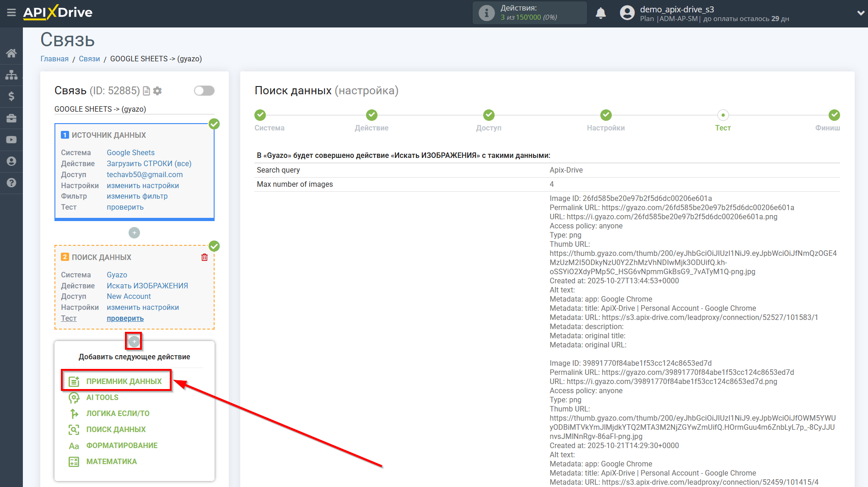The height and width of the screenshot is (487, 868).
Task: Delete the data search block with trash icon
Action: (x=205, y=257)
